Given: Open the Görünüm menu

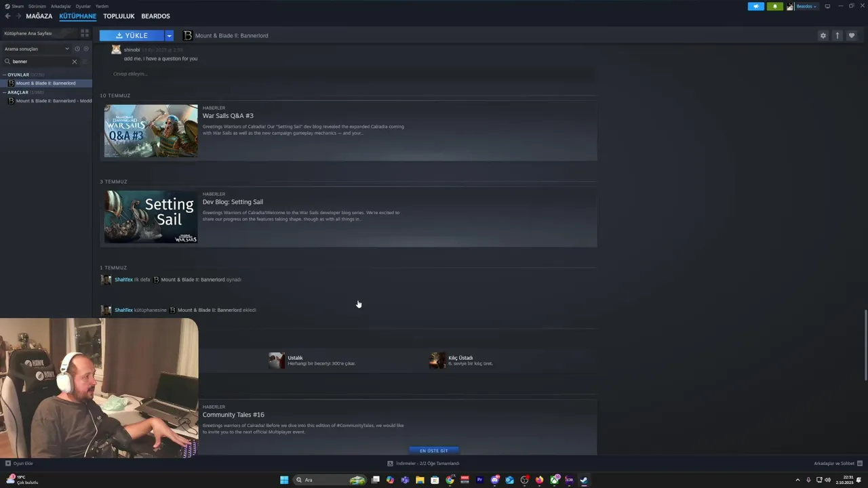Looking at the screenshot, I should [x=37, y=6].
